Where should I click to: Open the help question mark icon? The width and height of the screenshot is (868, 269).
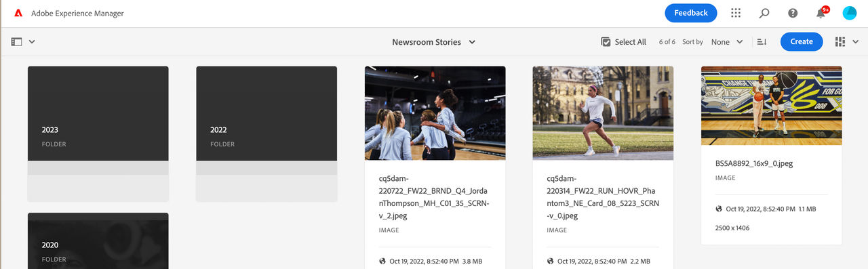click(x=793, y=13)
